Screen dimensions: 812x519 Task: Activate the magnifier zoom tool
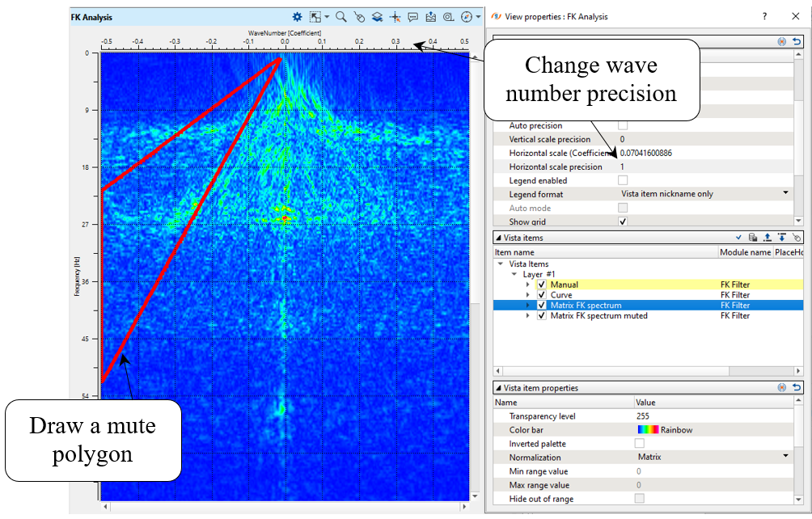tap(341, 16)
